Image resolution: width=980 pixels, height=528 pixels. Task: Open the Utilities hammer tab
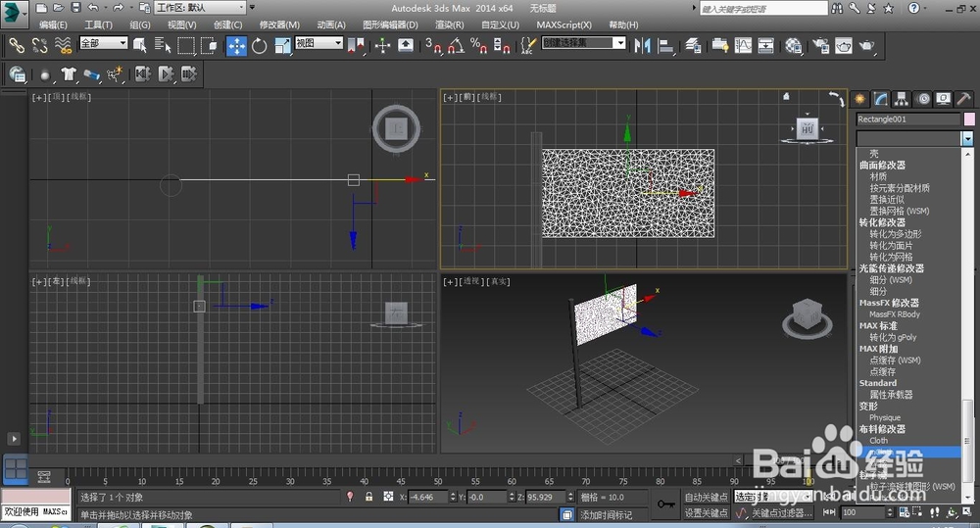[963, 99]
